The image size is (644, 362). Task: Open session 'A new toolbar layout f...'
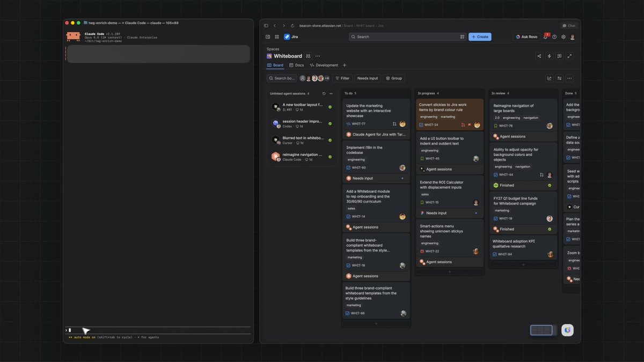pos(302,107)
